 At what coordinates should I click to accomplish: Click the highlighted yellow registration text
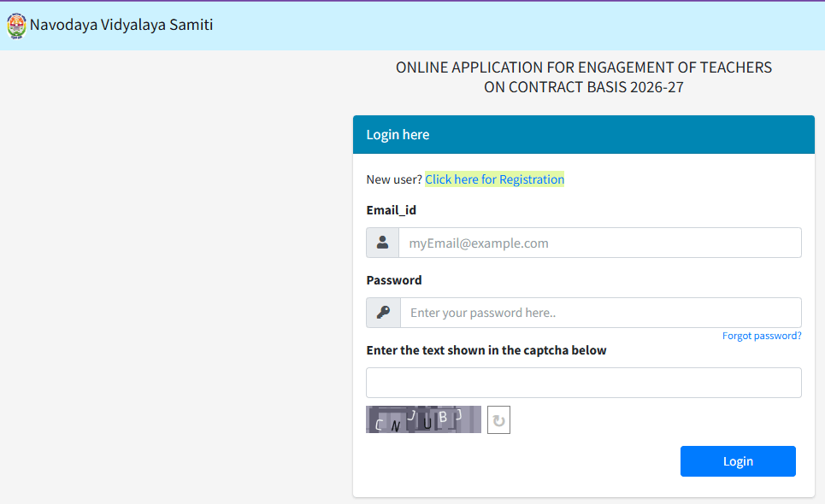point(494,179)
